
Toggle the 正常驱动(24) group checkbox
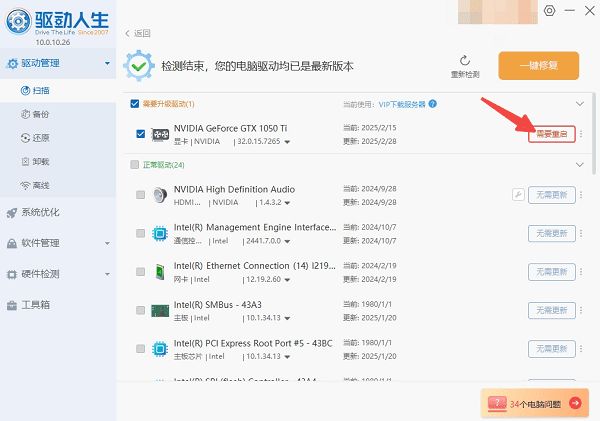(x=134, y=165)
